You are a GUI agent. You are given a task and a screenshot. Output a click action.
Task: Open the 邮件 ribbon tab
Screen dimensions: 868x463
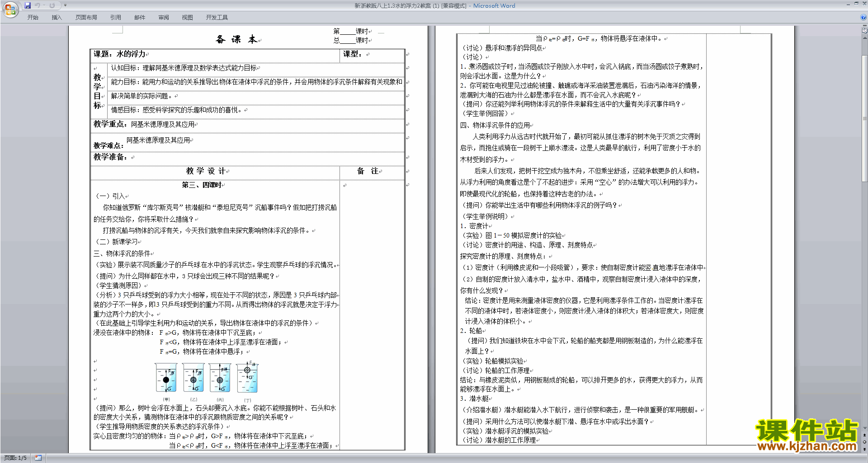pyautogui.click(x=140, y=18)
